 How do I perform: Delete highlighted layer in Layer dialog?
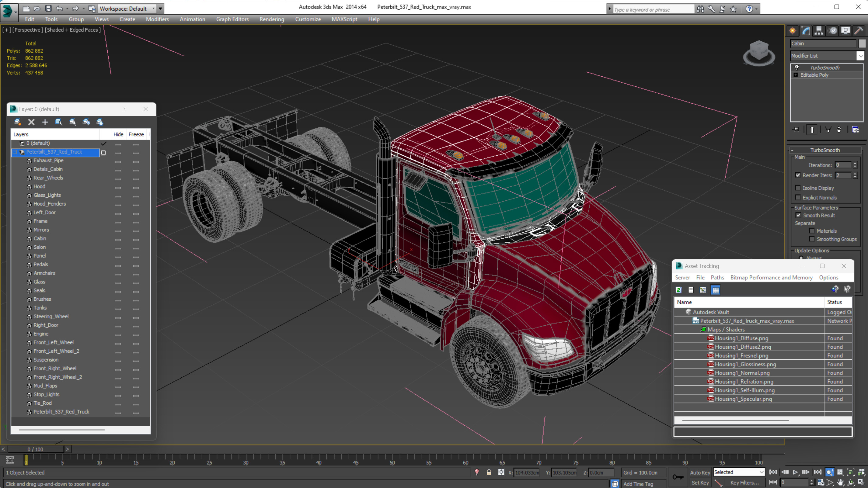[x=31, y=122]
